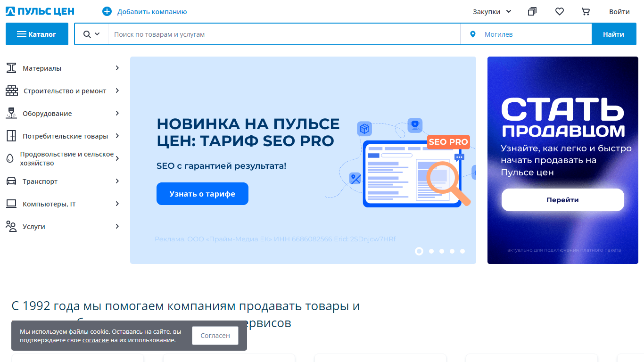Open the Пульс Цен logo homepage

(x=40, y=12)
